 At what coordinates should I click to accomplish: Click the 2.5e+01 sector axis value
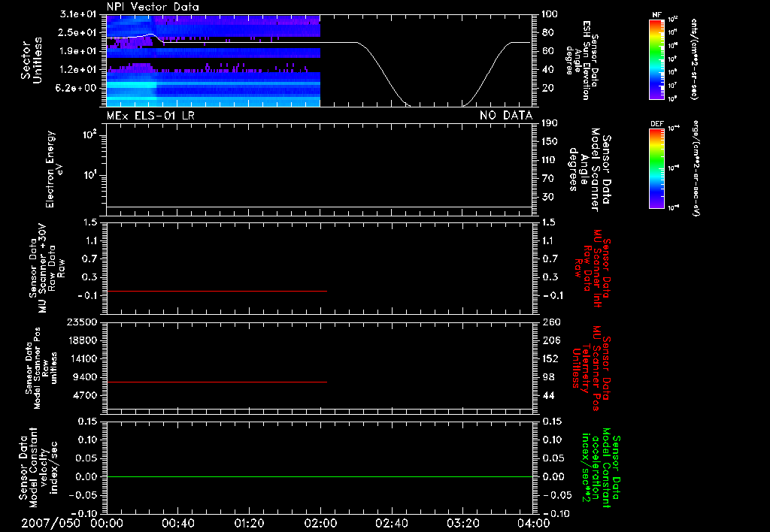78,33
